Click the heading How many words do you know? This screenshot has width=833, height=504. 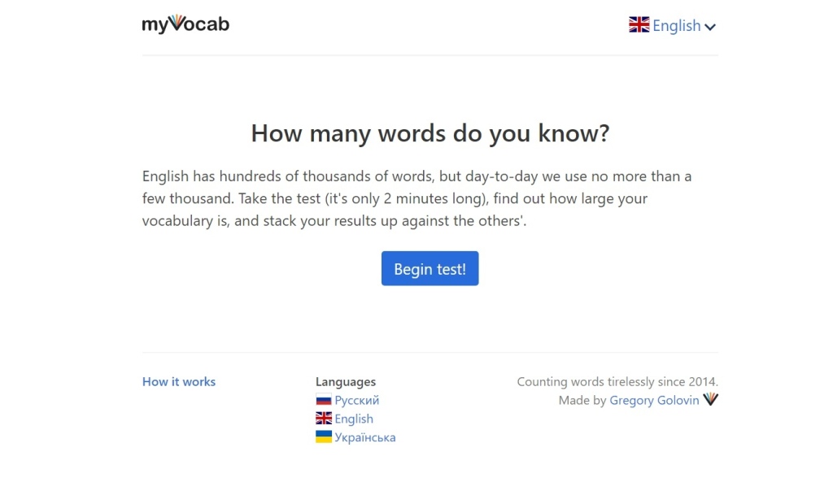pos(430,133)
